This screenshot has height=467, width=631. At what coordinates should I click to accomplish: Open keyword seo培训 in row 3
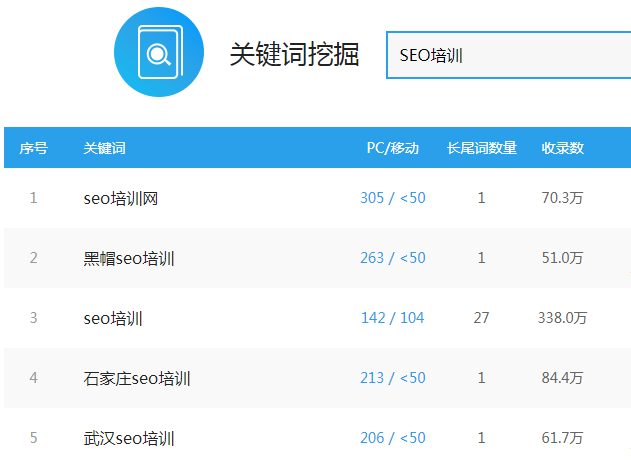click(x=113, y=318)
